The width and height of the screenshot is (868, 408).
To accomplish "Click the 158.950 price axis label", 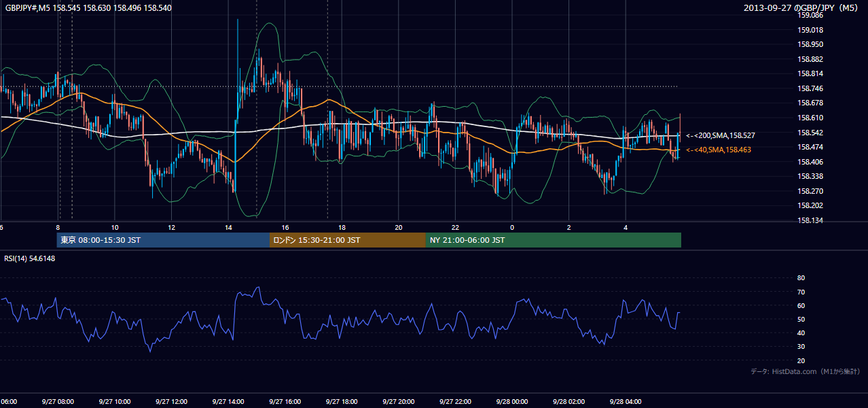I will [x=810, y=44].
